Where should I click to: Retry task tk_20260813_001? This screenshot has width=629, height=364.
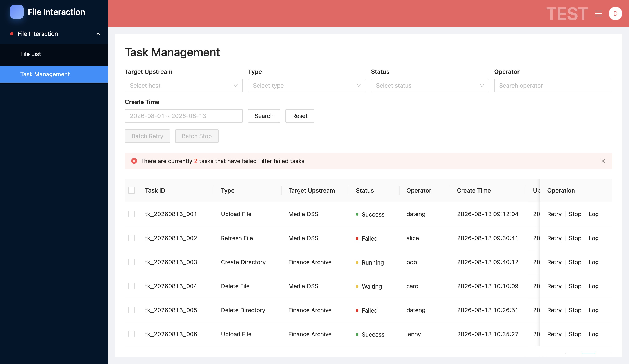click(554, 214)
